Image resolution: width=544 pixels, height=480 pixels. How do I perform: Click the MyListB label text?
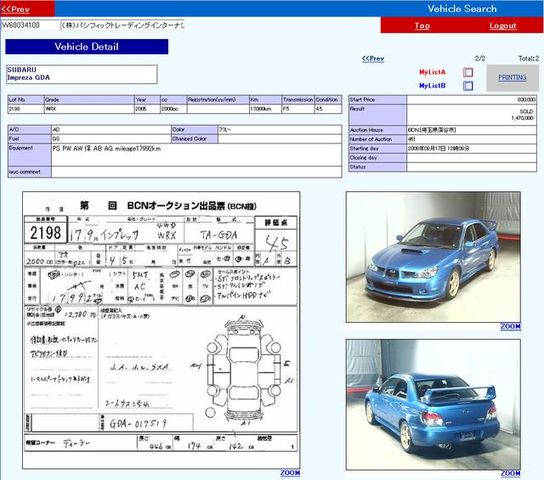[x=432, y=86]
